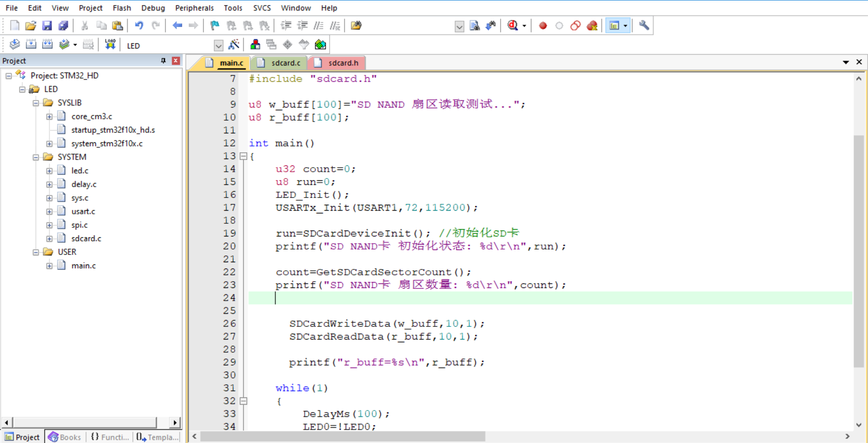Collapse the while block fold at line 32
The image size is (868, 443).
click(x=243, y=401)
